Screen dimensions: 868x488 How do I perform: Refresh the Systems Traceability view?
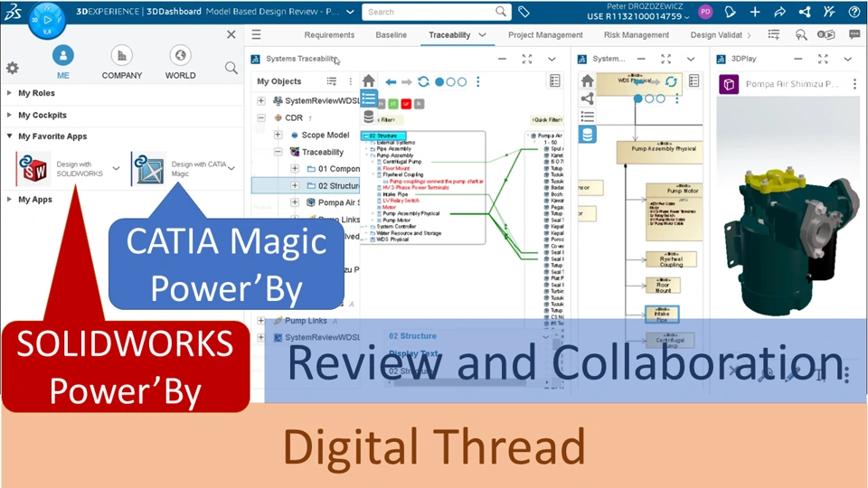(x=423, y=82)
